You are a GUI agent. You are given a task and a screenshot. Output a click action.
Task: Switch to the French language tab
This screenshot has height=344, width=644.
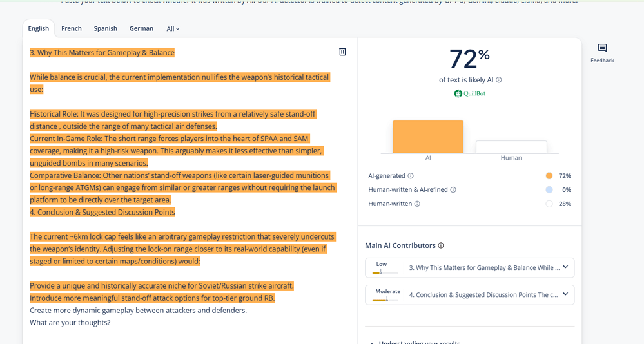click(x=72, y=28)
